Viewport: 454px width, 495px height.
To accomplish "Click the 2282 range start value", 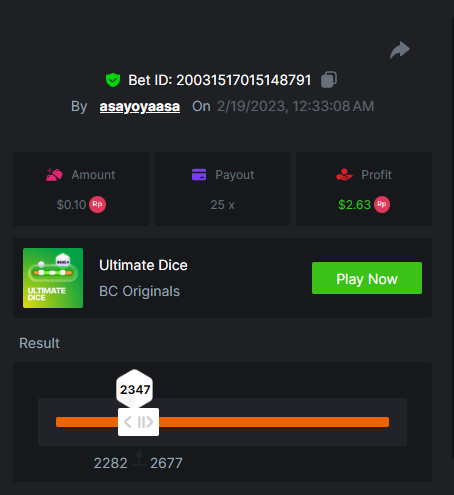I will pos(111,463).
